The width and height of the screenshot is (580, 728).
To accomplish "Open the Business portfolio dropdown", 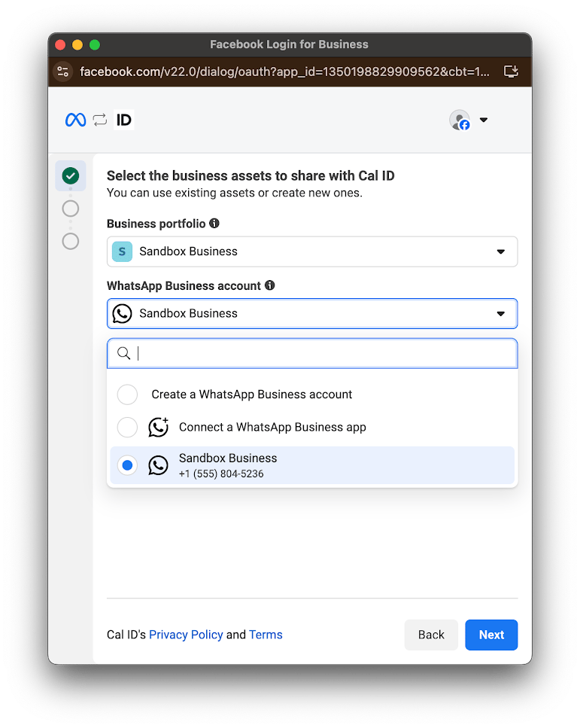I will coord(312,251).
